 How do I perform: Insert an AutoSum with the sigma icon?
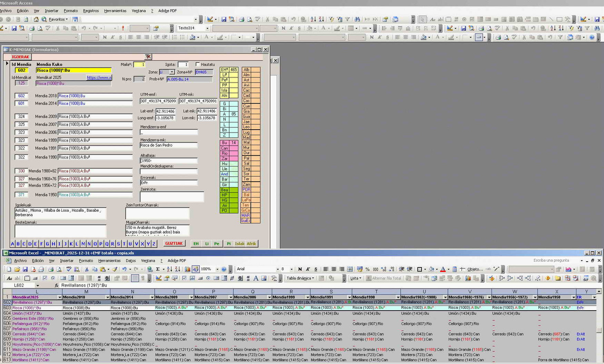158,269
